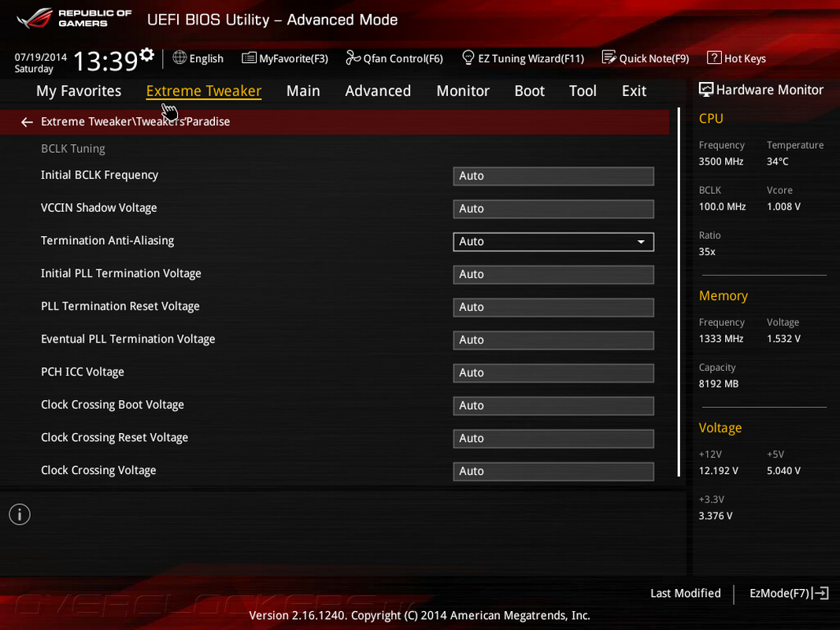Click the memory capacity 8192 MB
The width and height of the screenshot is (840, 630).
719,384
